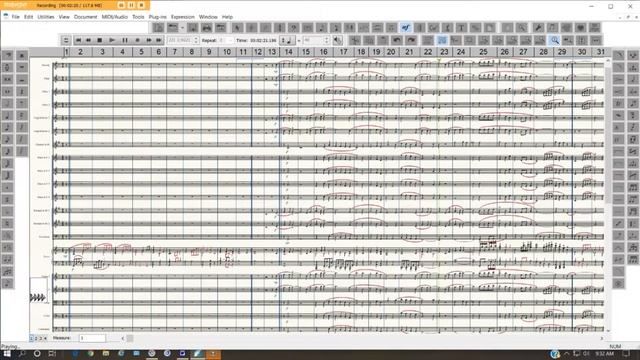Click the horizontal scrollbar thumb
Viewport: 640px width, 360px height.
coord(130,338)
